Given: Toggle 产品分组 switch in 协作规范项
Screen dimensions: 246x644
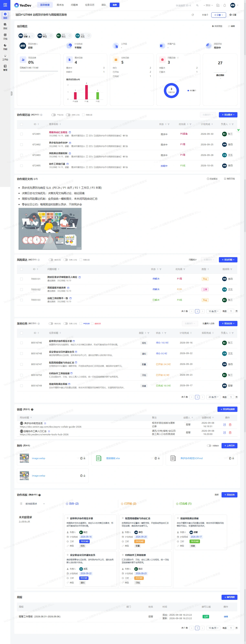Looking at the screenshot, I should point(53,115).
